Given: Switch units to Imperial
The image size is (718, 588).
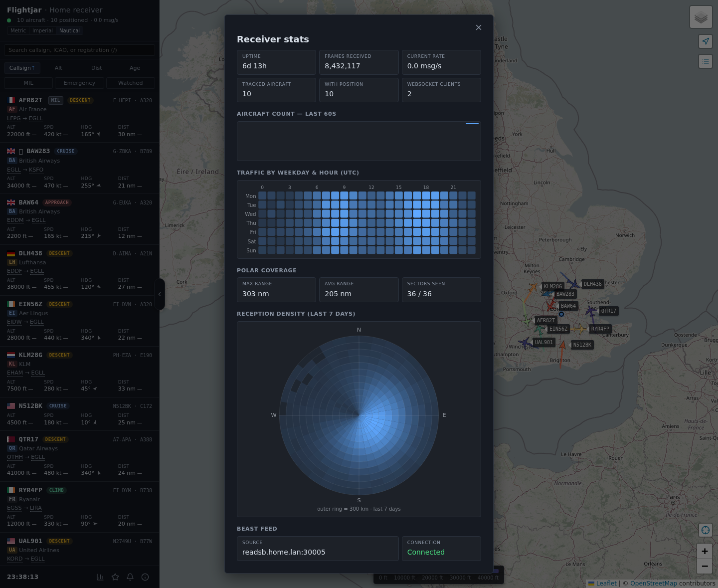Looking at the screenshot, I should click(x=42, y=30).
